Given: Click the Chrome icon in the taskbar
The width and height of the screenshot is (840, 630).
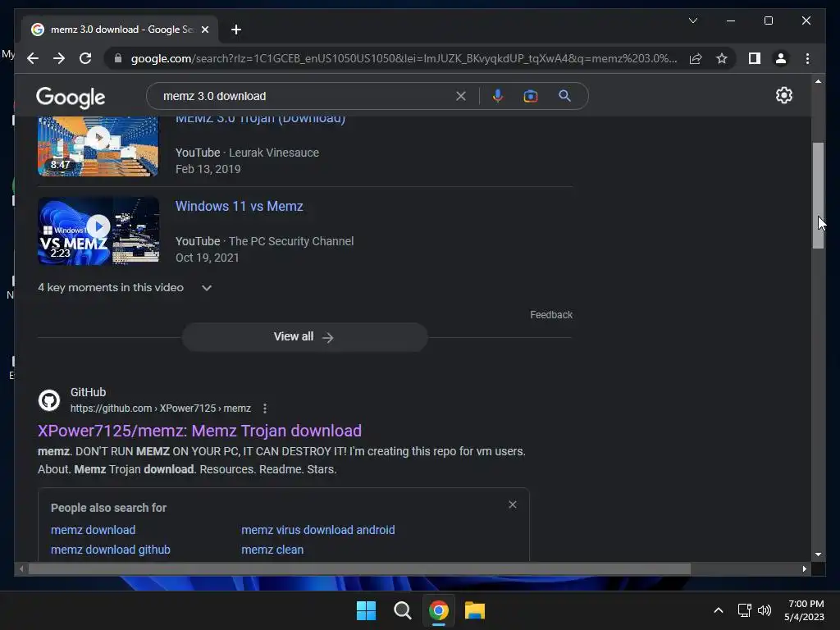Looking at the screenshot, I should (439, 610).
